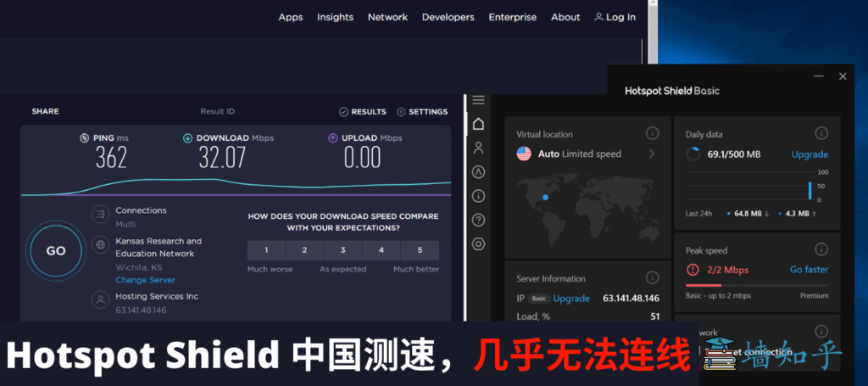Click the IP address 63.141.48.146 in Hotspot Shield
868x386 pixels.
point(631,299)
